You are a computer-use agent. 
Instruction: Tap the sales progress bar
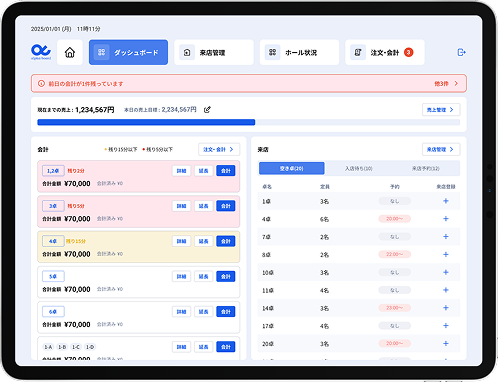[x=249, y=122]
